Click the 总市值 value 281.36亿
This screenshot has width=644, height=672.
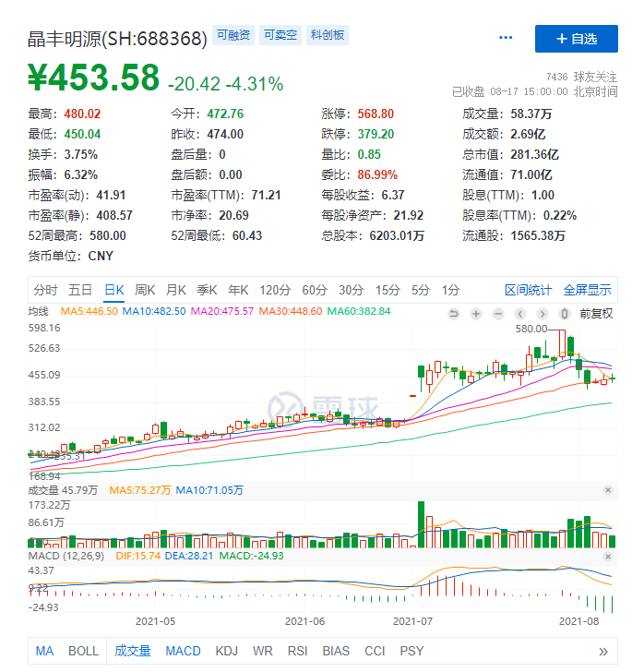[x=535, y=154]
